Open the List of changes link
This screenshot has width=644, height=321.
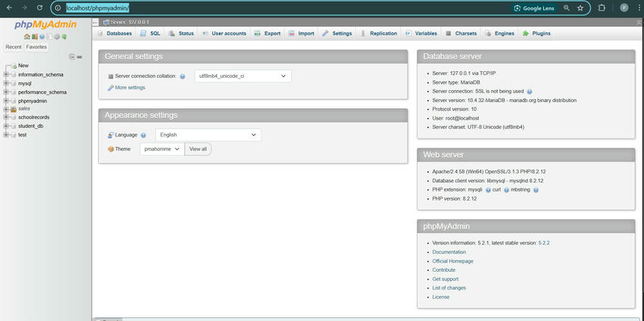click(x=449, y=288)
